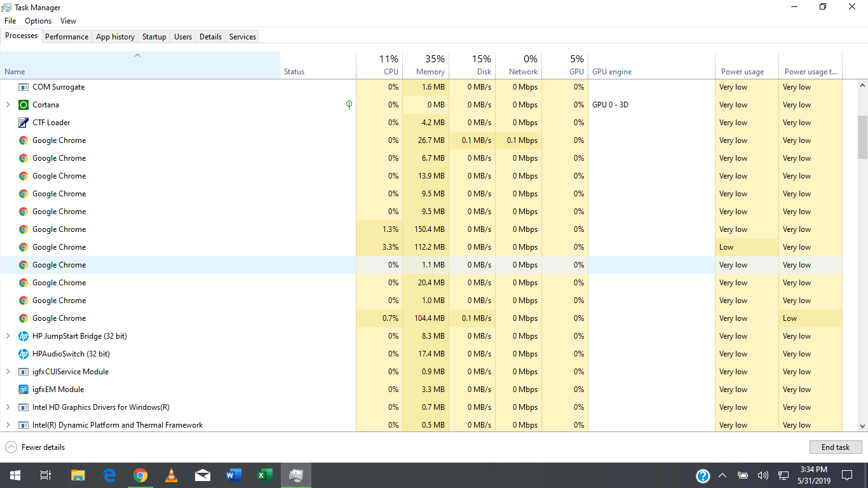The height and width of the screenshot is (488, 868).
Task: Open File Explorer from the taskbar
Action: 78,475
